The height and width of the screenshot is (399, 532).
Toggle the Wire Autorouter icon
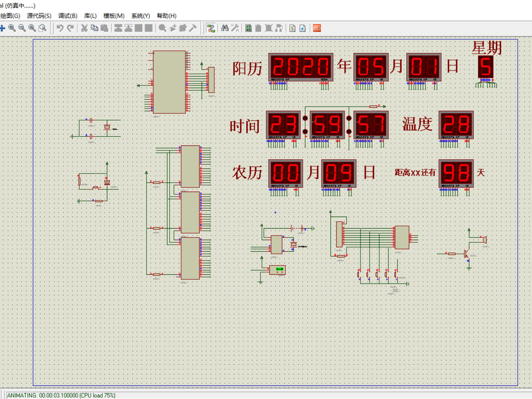pyautogui.click(x=211, y=28)
